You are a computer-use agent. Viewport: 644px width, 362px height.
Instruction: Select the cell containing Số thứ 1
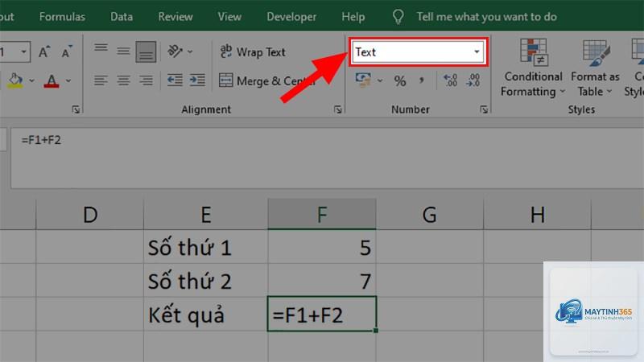206,247
